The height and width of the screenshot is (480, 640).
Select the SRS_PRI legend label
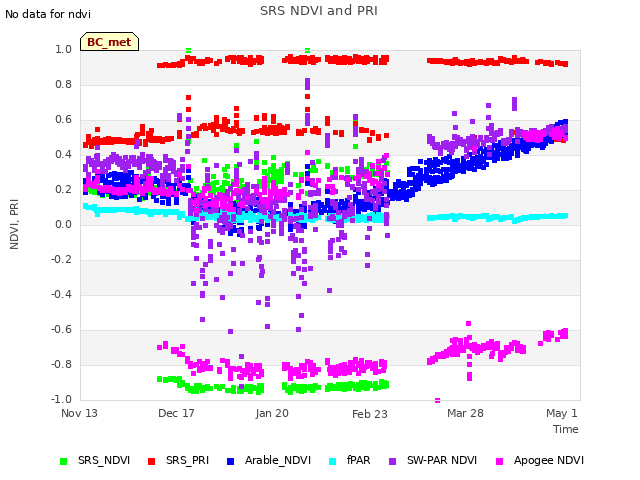[187, 460]
